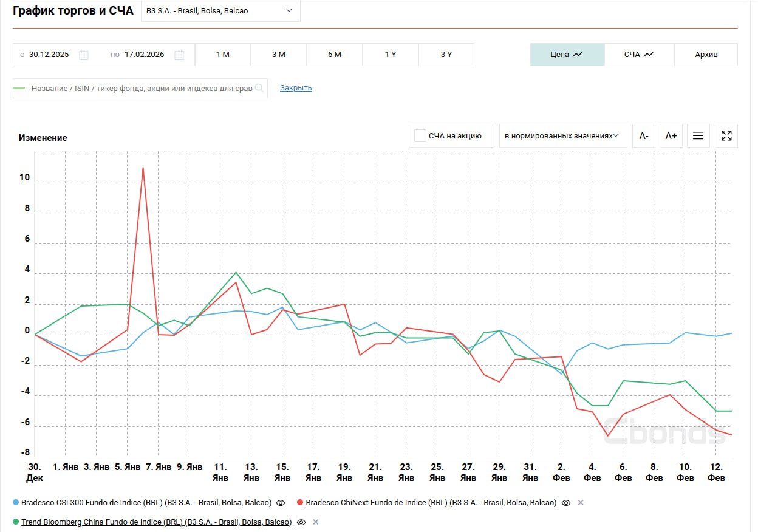Screen dimensions: 758x532
Task: Toggle visibility of Bradesco CSI 300 series
Action: pos(281,503)
